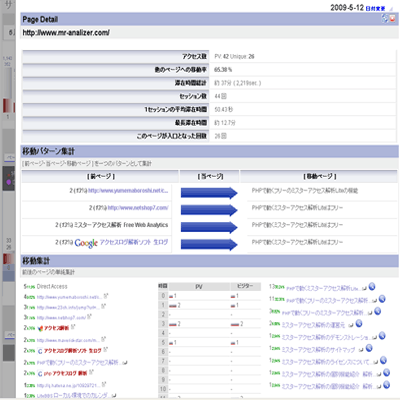Click globe icon beside ミスターアクセス解析のライセンスについて
This screenshot has height=400, width=400.
tap(383, 360)
